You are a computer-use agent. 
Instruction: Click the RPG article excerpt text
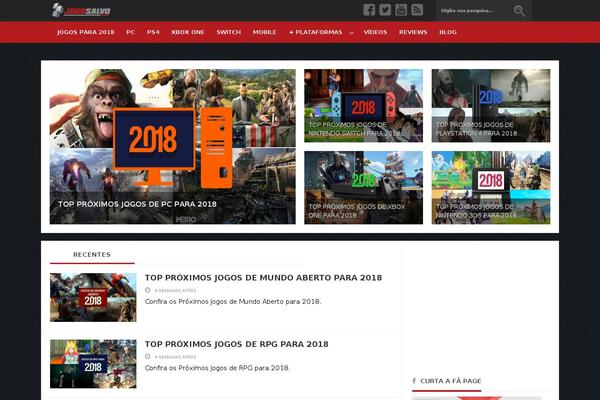point(217,368)
